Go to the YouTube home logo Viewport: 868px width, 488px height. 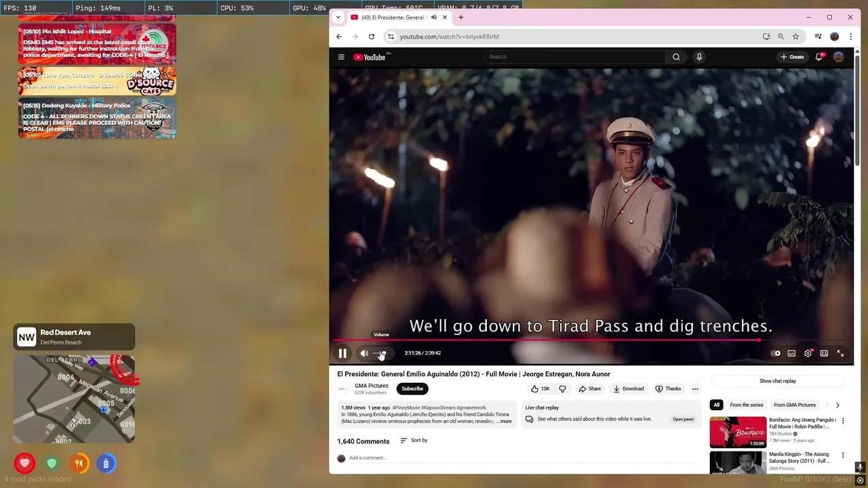[x=370, y=57]
